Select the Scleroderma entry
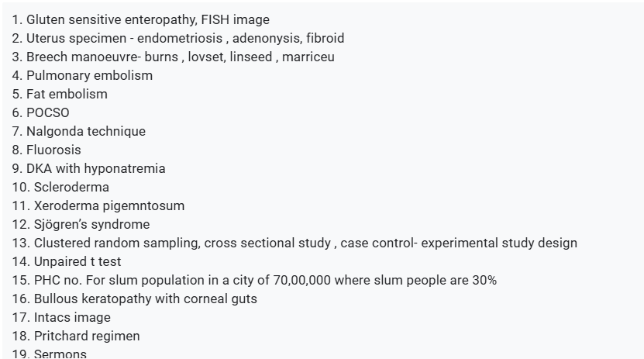644x359 pixels. [x=60, y=188]
